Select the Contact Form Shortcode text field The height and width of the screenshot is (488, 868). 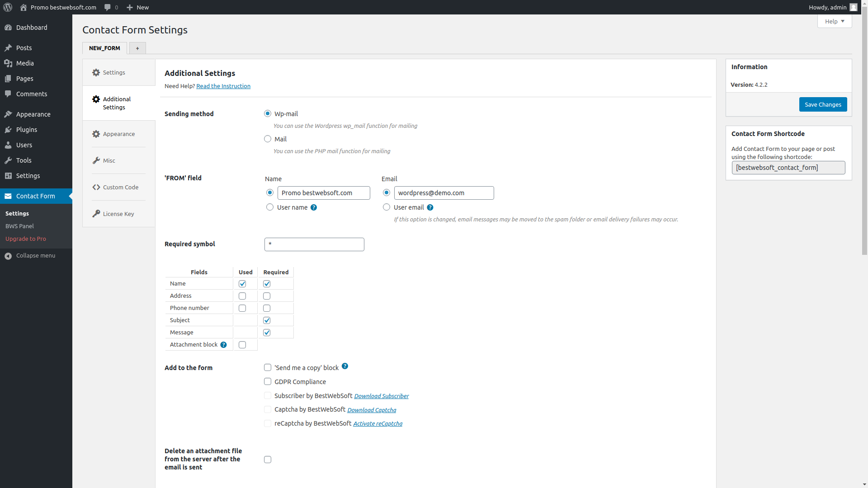[788, 168]
